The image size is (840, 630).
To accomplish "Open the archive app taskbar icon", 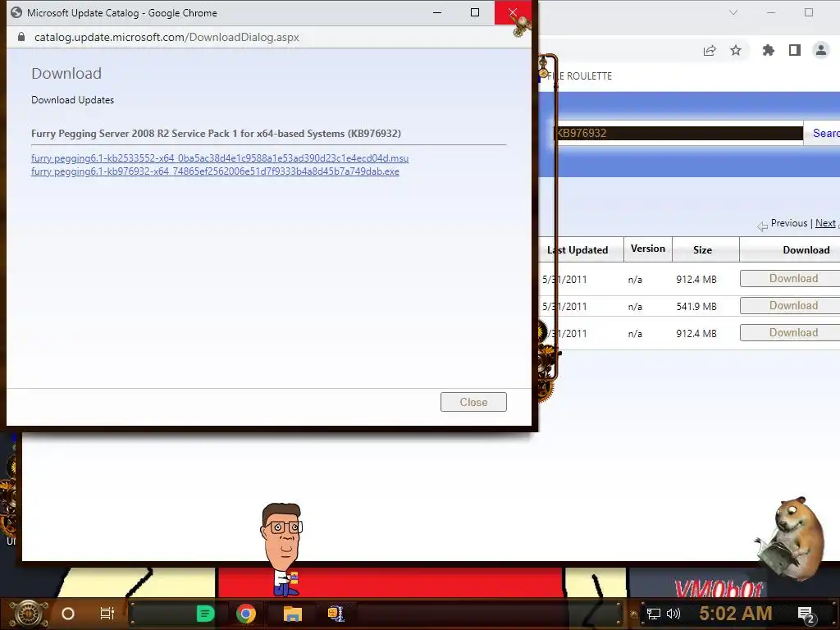I will tap(336, 614).
